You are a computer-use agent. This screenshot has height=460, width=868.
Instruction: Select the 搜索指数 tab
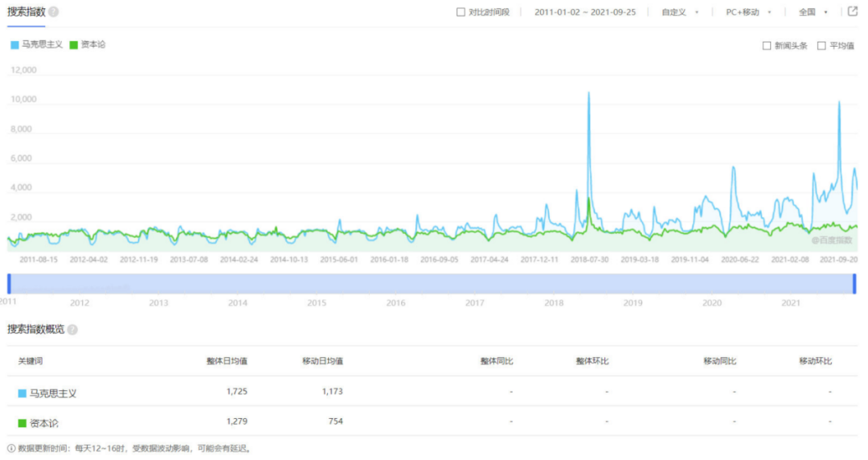26,12
